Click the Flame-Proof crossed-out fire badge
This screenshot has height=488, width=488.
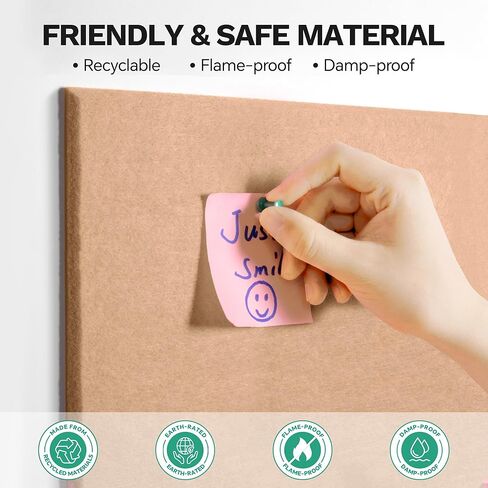click(x=303, y=450)
